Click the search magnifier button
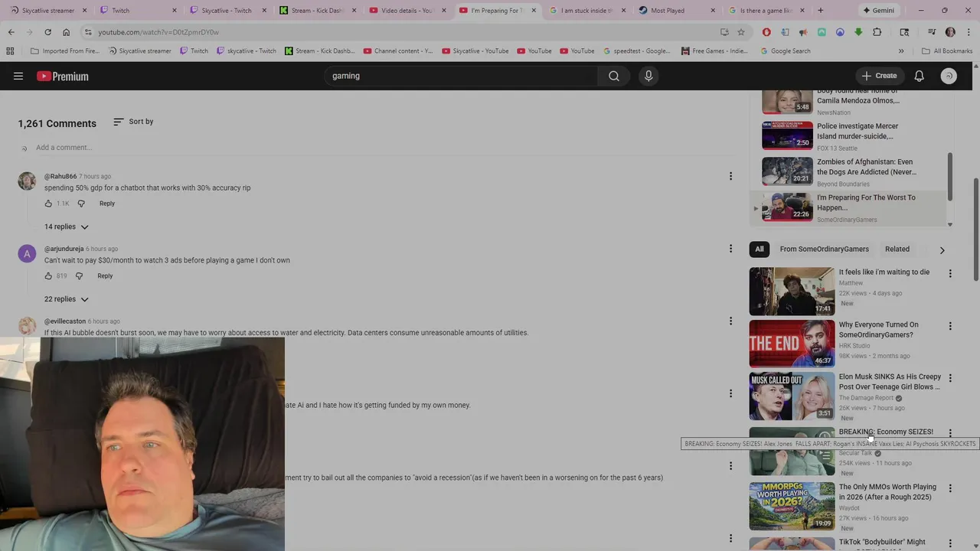The image size is (980, 551). [613, 76]
